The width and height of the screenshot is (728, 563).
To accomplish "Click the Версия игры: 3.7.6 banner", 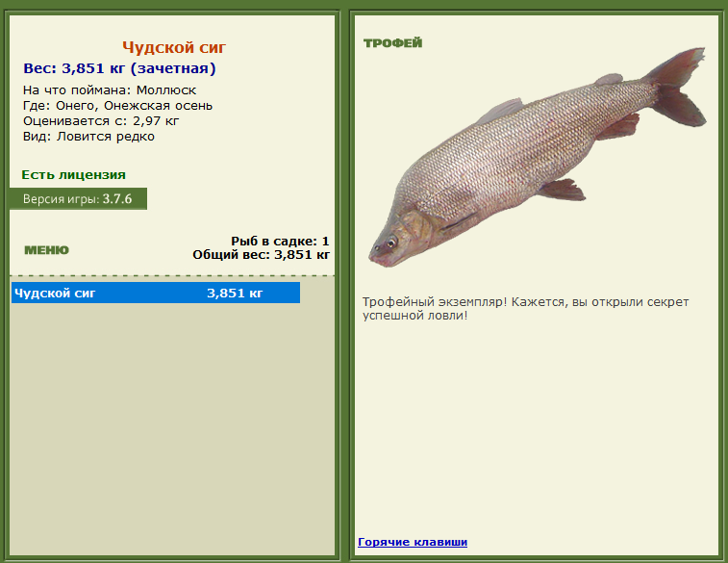I will (78, 199).
